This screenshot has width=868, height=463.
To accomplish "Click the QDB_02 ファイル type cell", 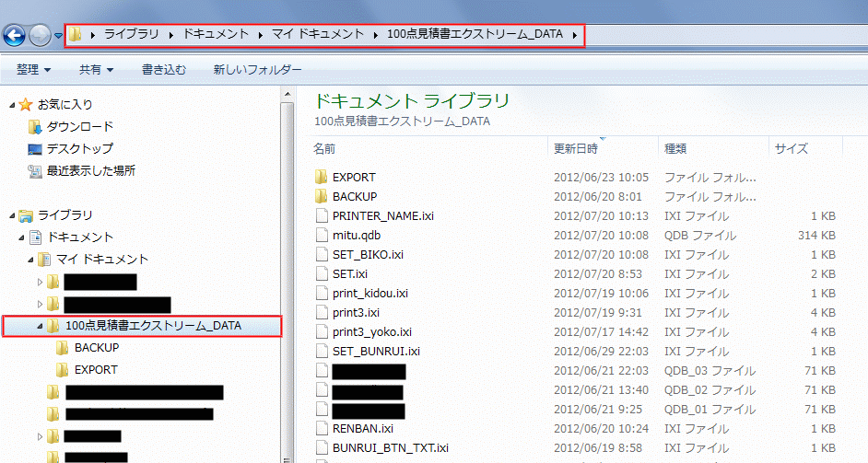I will coord(710,390).
